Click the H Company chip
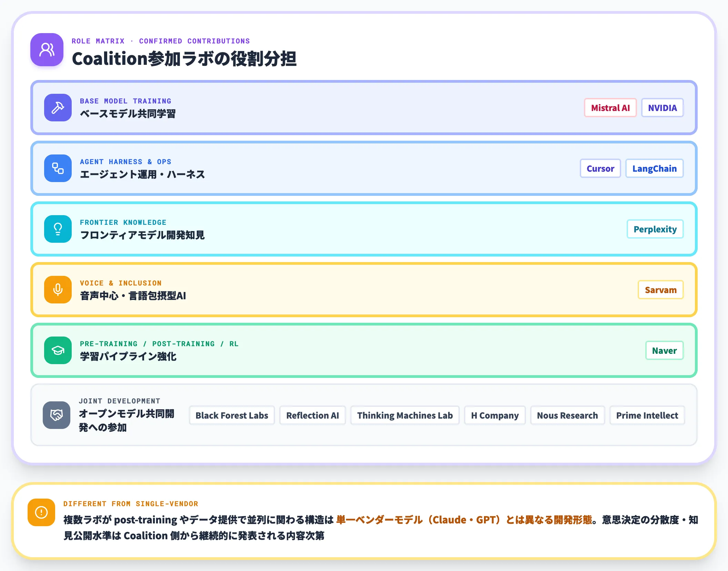The width and height of the screenshot is (728, 571). (495, 415)
